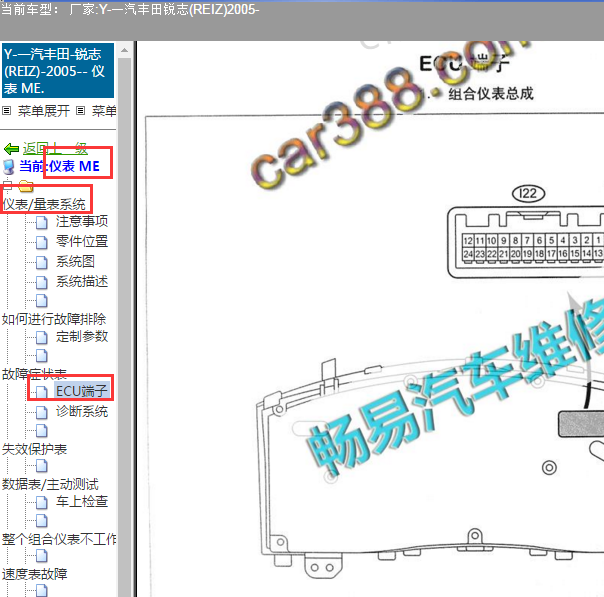Click the page icon above 故障症状表
Viewport: 604px width, 597px height.
pyautogui.click(x=42, y=356)
